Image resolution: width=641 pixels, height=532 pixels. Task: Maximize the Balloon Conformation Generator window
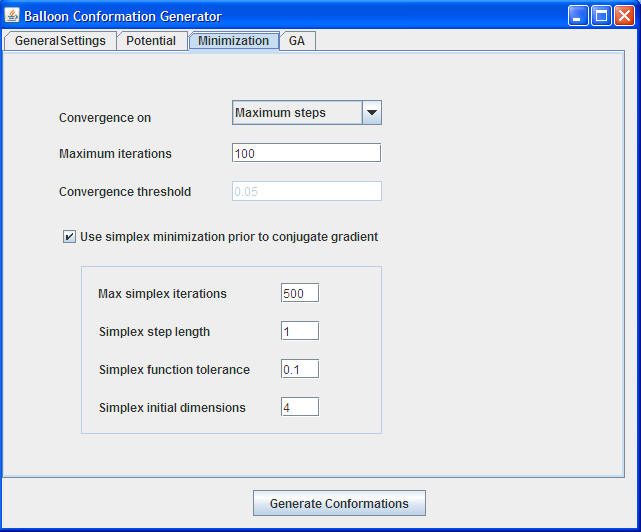(x=601, y=16)
